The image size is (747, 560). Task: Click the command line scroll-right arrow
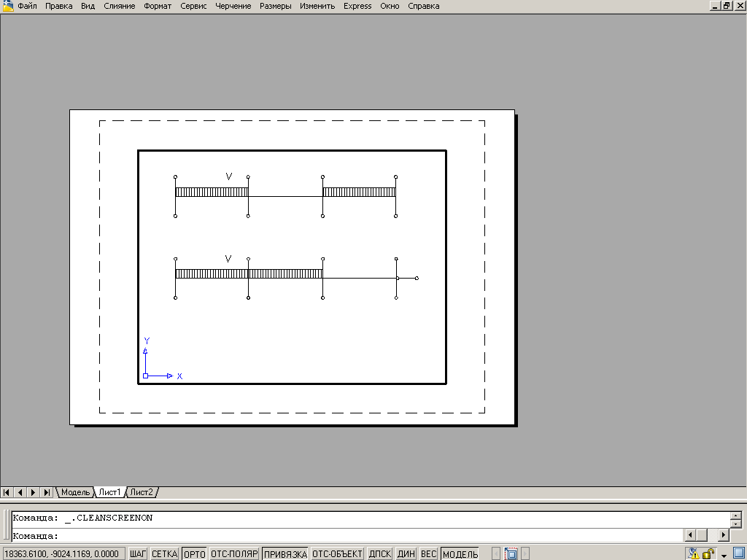[724, 535]
